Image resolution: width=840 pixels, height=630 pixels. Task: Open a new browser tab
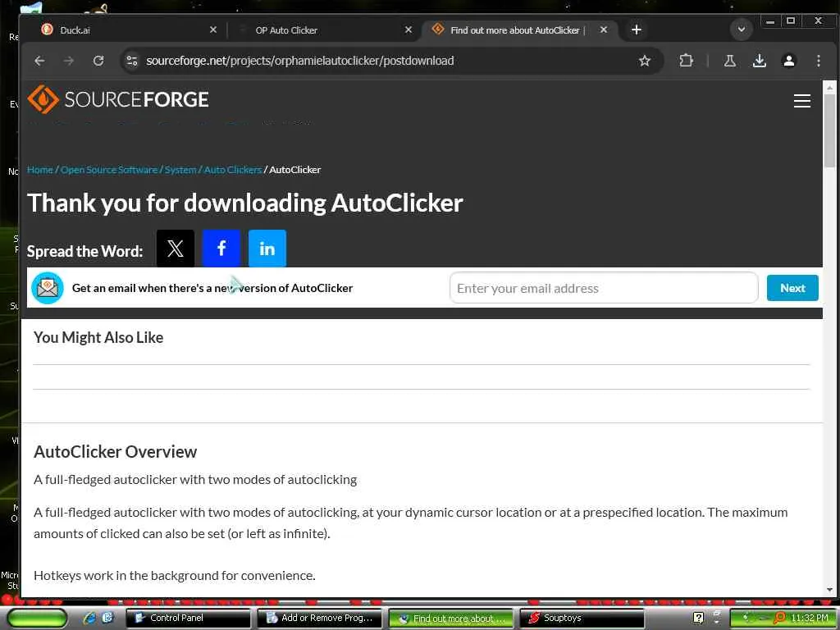coord(636,30)
